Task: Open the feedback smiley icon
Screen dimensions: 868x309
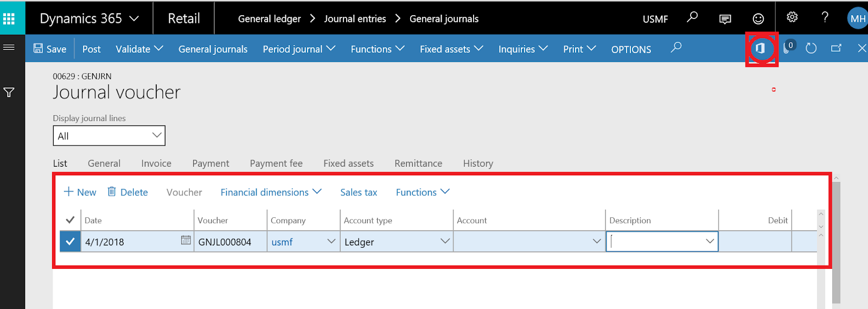Action: [x=758, y=19]
